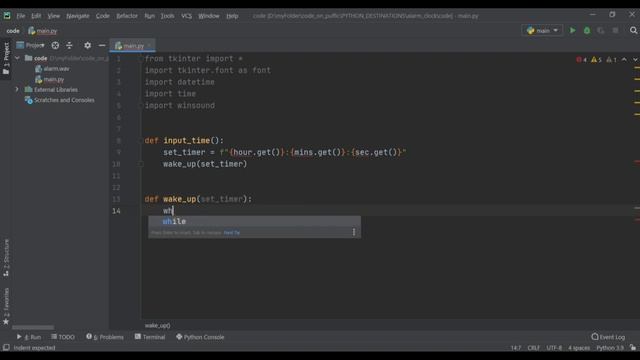Change 4 spaces indentation setting
This screenshot has height=360, width=640.
pyautogui.click(x=579, y=348)
